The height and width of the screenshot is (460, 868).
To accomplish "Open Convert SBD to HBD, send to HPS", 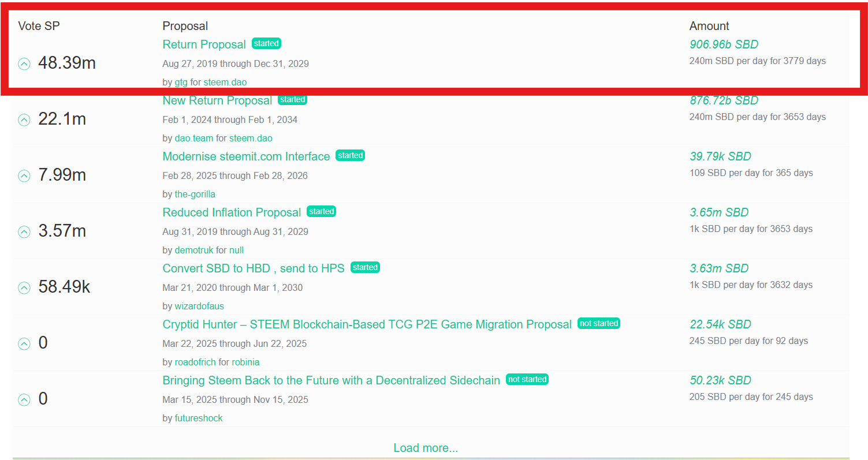I will [254, 268].
